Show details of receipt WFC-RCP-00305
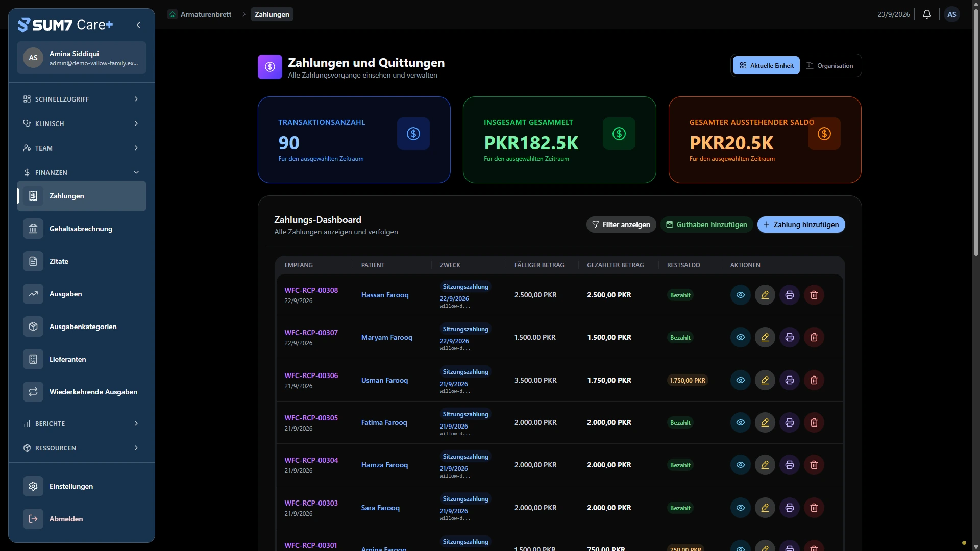The image size is (980, 551). click(741, 422)
